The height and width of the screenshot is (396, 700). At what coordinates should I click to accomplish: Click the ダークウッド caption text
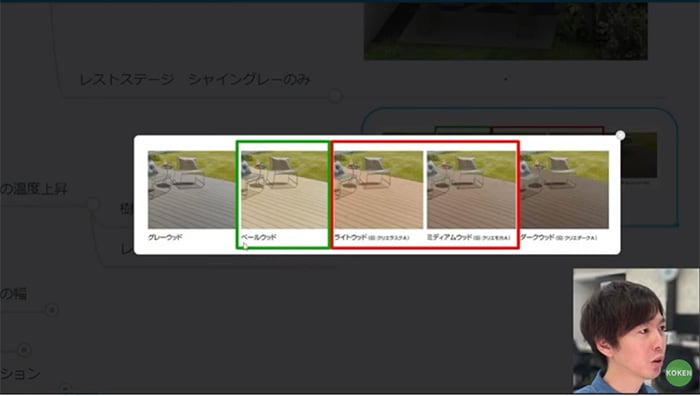[x=538, y=237]
